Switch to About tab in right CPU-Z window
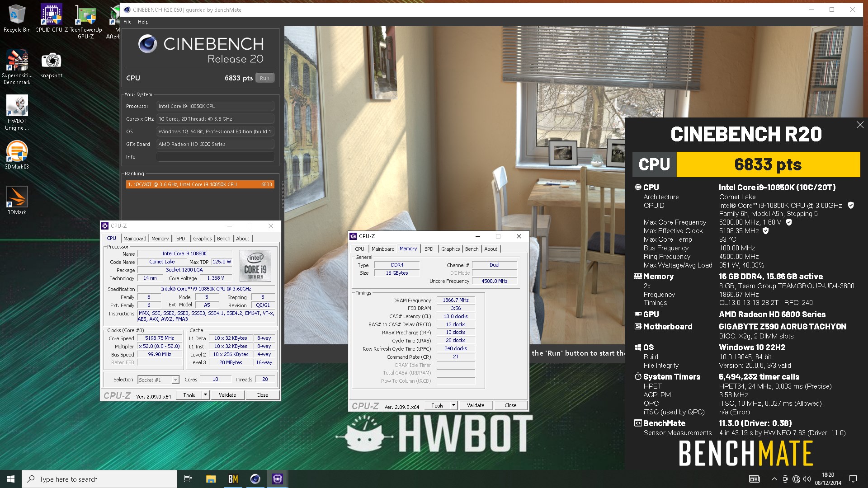 (x=491, y=249)
